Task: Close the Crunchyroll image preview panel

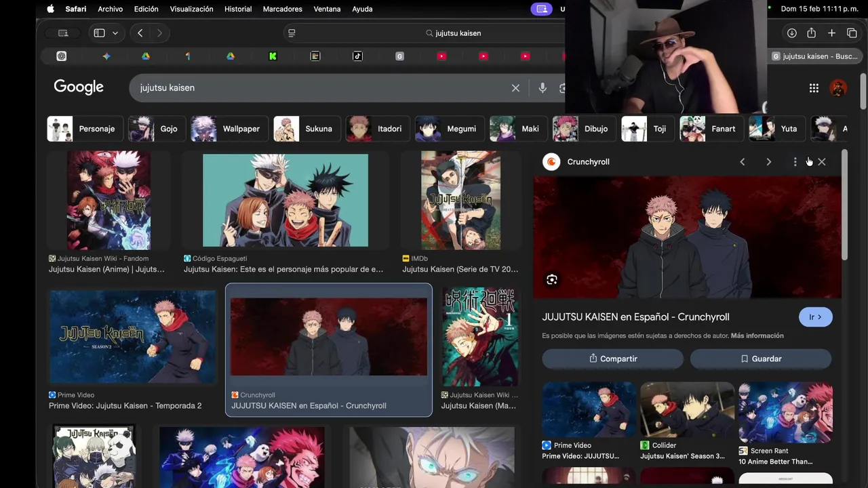Action: click(x=822, y=162)
